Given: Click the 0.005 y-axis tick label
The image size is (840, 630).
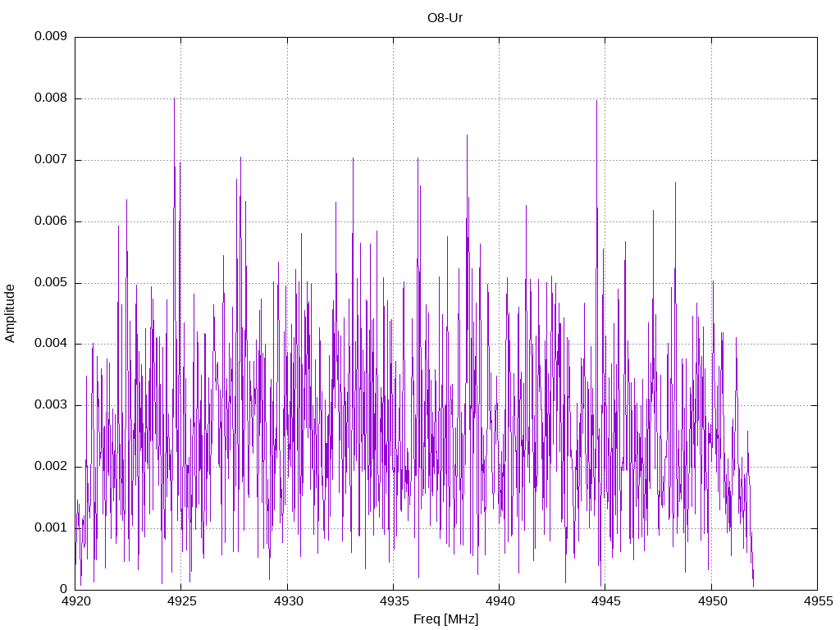Looking at the screenshot, I should click(51, 282).
